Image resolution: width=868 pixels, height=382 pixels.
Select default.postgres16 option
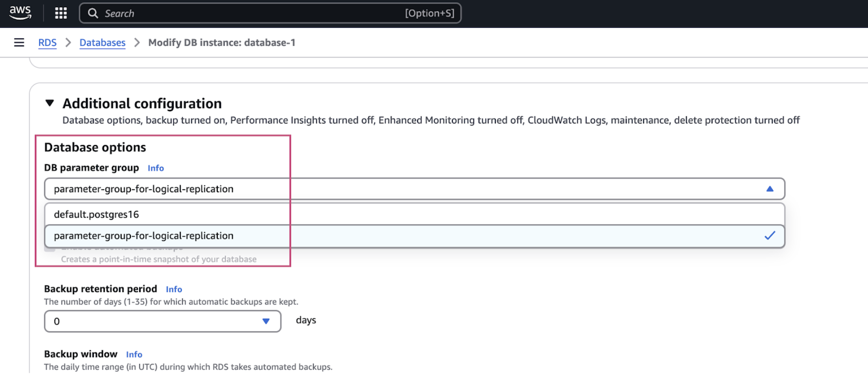tap(414, 214)
